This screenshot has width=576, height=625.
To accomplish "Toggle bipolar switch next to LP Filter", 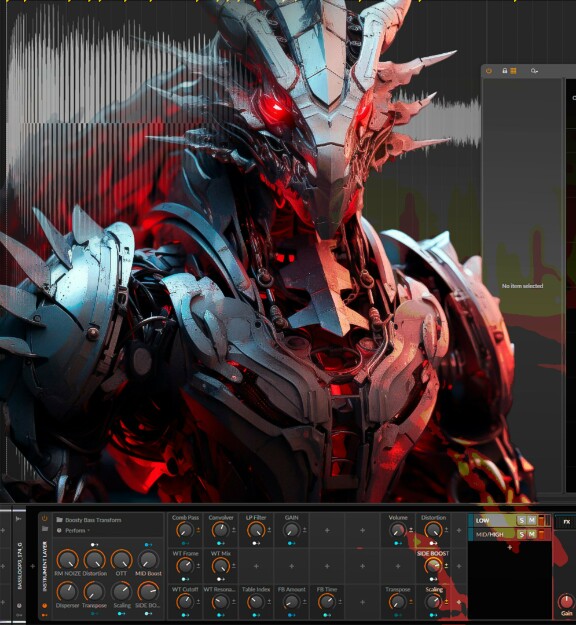I will coord(269,530).
